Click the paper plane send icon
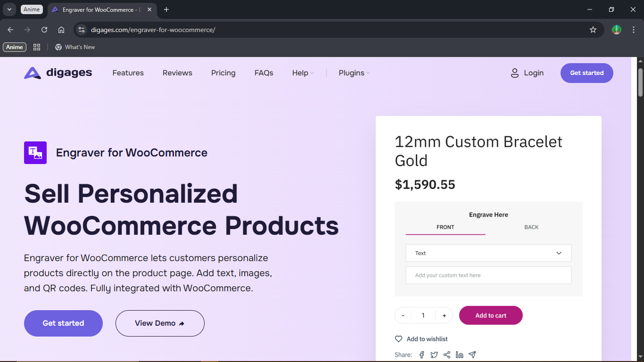The image size is (644, 362). point(472,355)
